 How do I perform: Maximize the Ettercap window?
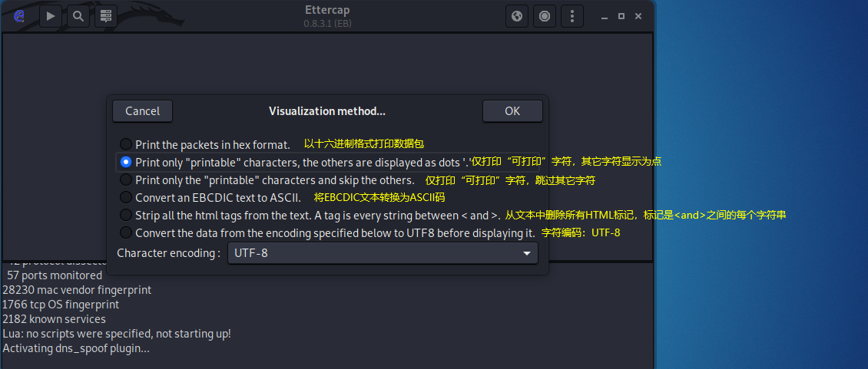(621, 17)
